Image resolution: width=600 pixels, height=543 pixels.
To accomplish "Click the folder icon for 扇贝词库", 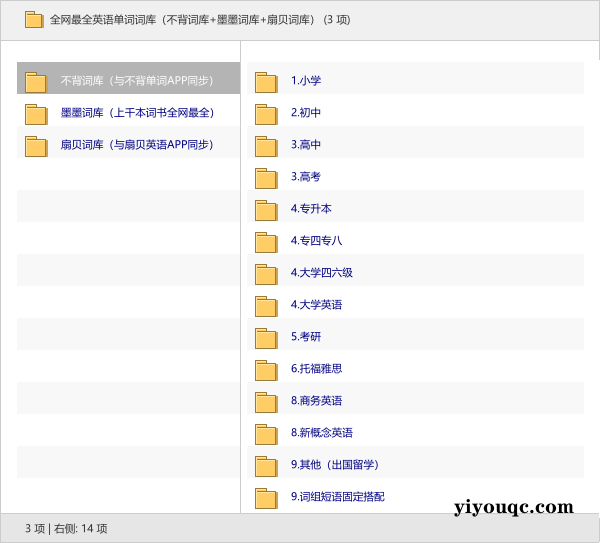I will 36,146.
